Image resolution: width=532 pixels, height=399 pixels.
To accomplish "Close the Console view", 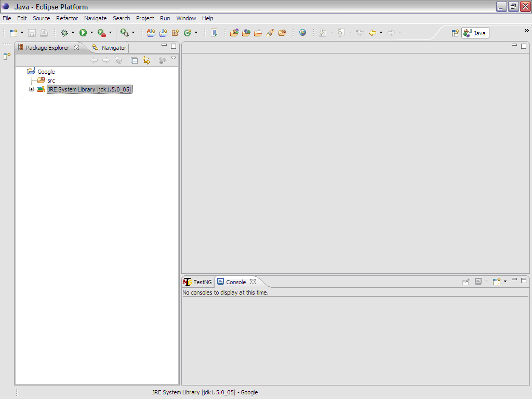I will 253,282.
